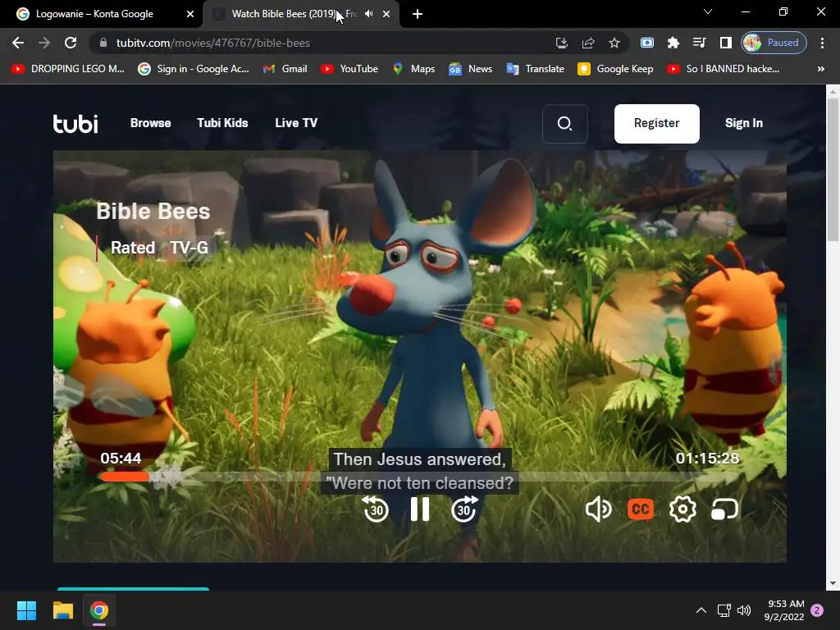Screen dimensions: 840x630
Task: Skip forward 30 seconds in the player
Action: coord(464,509)
